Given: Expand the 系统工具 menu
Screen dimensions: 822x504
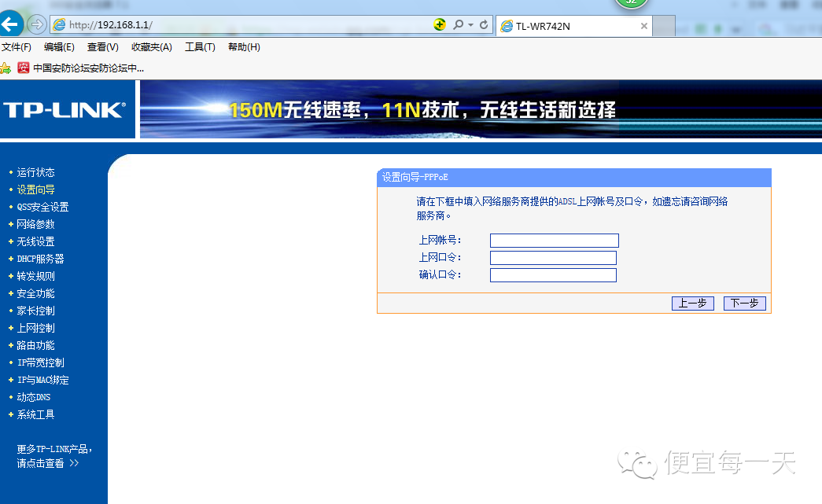Looking at the screenshot, I should coord(35,414).
